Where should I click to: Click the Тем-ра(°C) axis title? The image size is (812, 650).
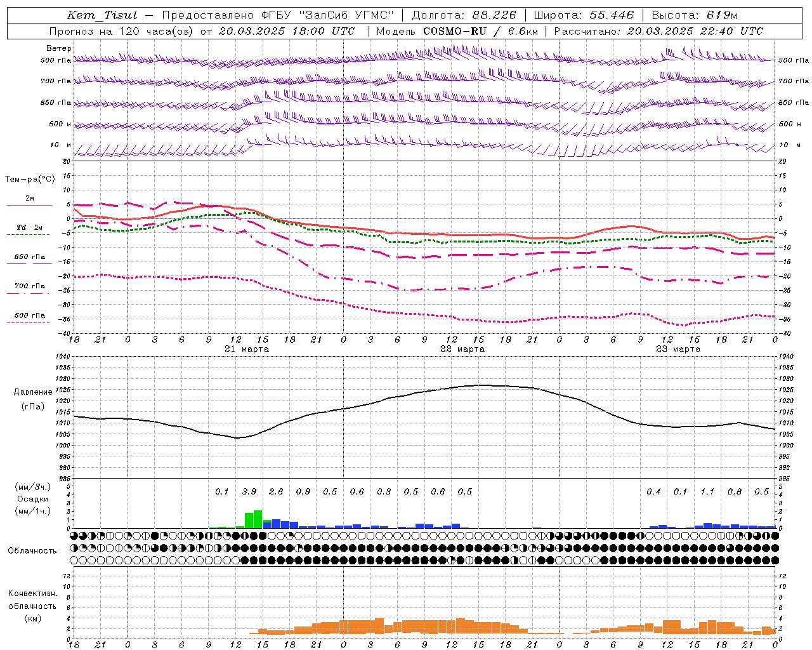pyautogui.click(x=30, y=180)
